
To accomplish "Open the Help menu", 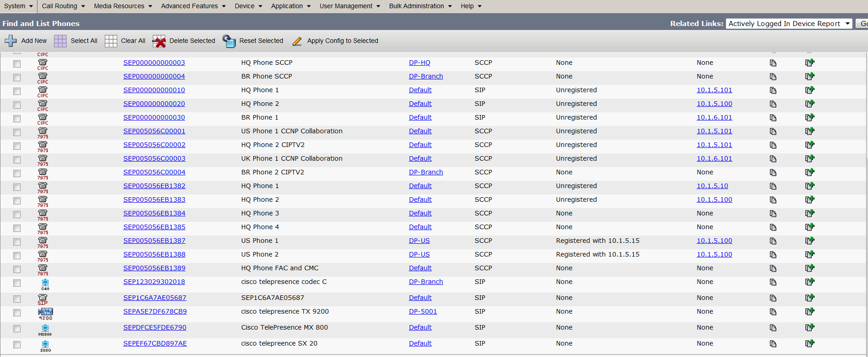I will pyautogui.click(x=471, y=6).
